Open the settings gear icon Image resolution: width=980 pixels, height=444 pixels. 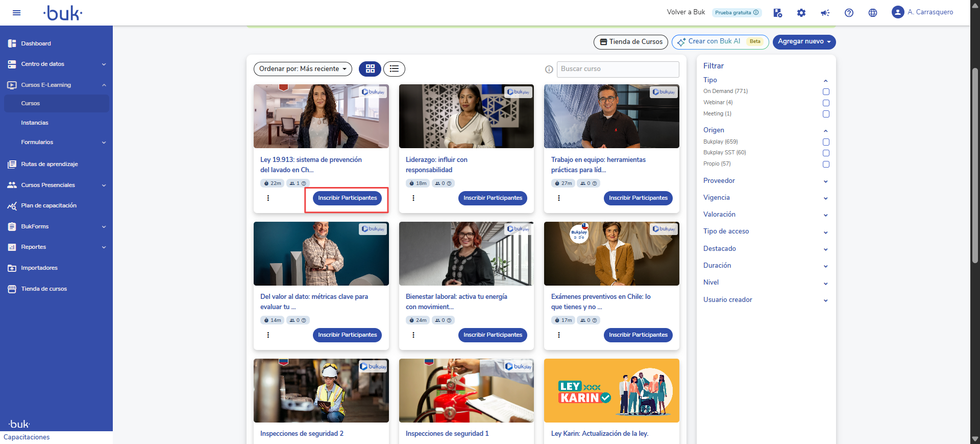801,13
